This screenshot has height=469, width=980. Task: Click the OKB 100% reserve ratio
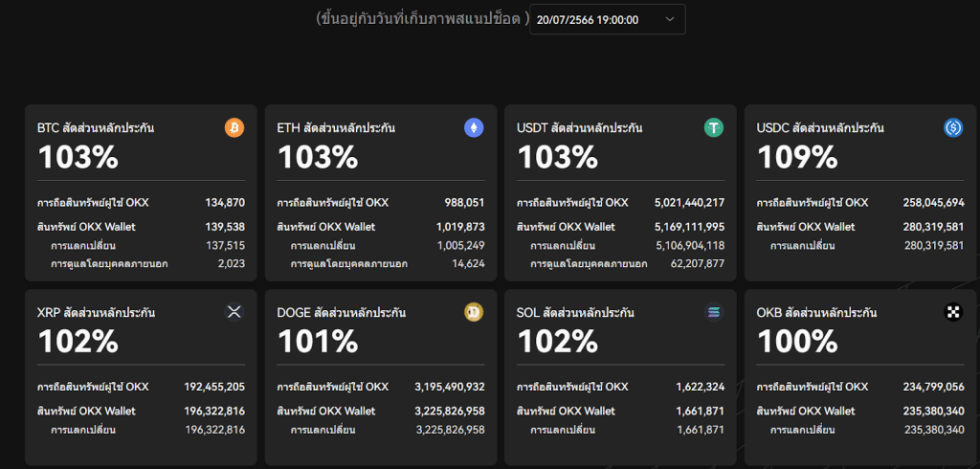point(797,341)
